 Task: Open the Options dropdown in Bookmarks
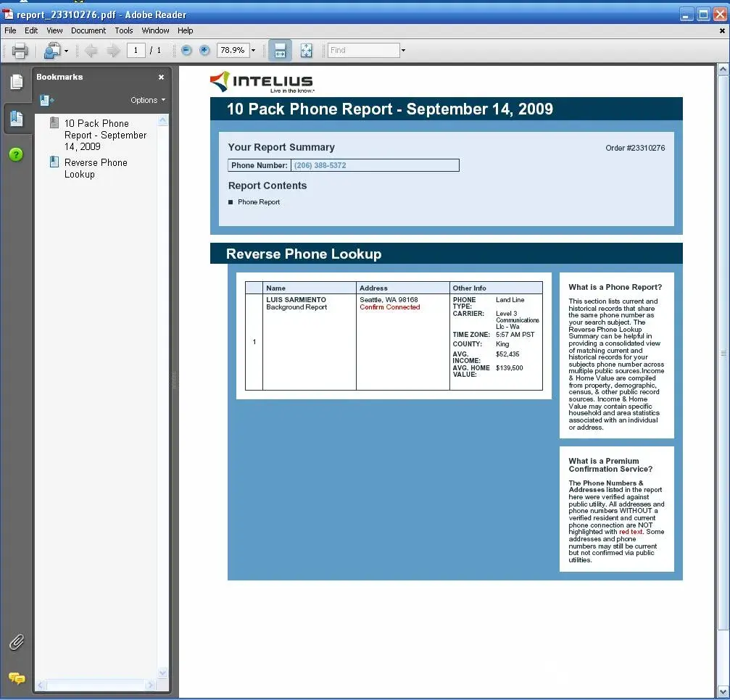click(x=148, y=100)
